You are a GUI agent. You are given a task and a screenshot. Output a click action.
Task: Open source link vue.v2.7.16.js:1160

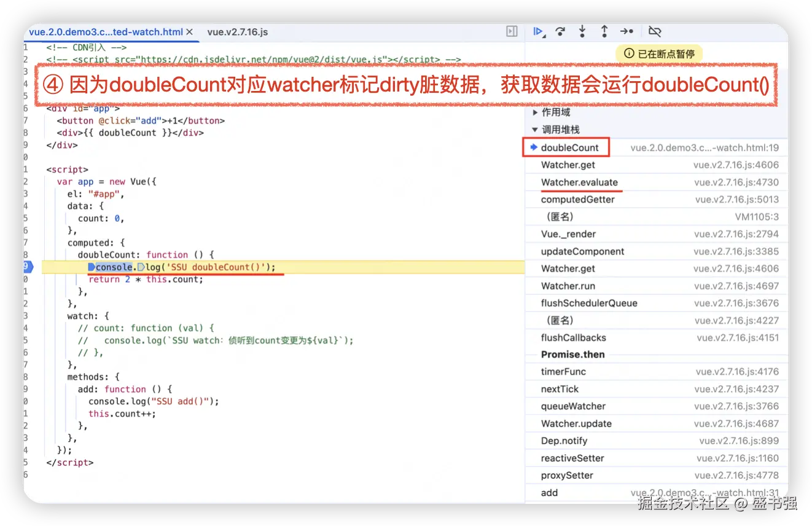coord(738,458)
